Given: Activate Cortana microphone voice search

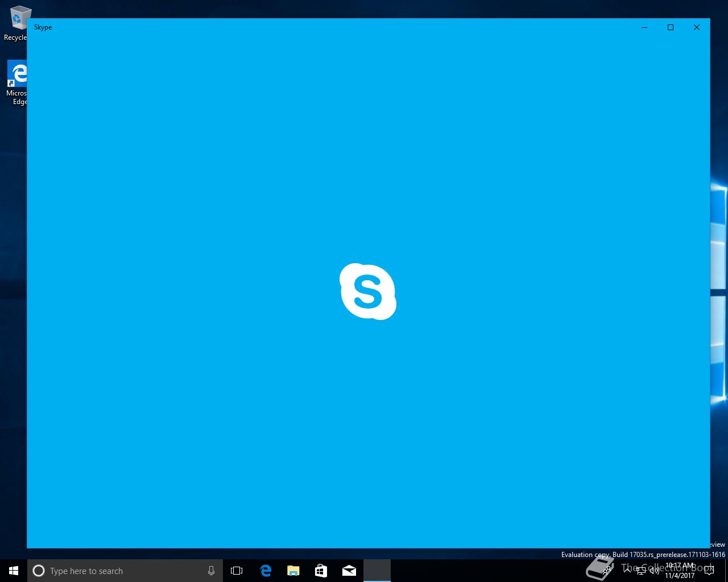Looking at the screenshot, I should pos(211,571).
